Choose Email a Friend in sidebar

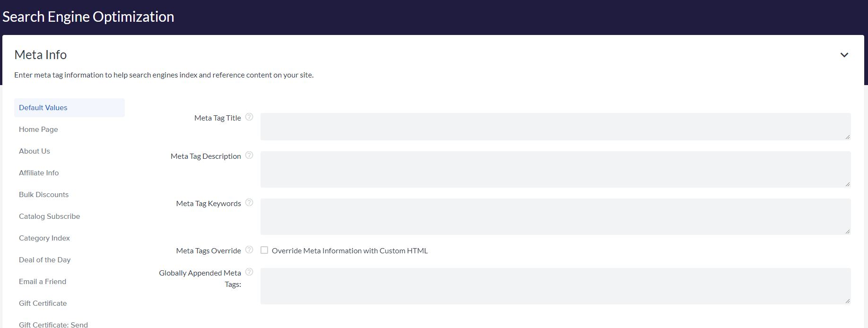point(43,282)
